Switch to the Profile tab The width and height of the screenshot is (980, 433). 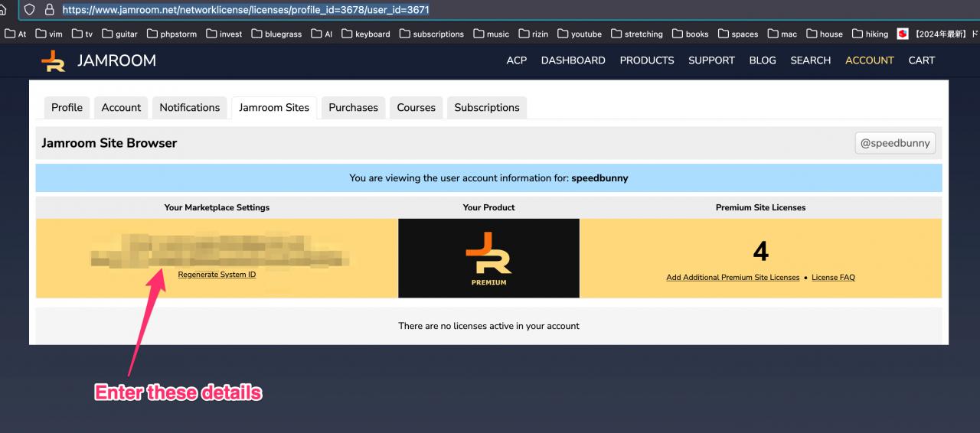coord(67,107)
